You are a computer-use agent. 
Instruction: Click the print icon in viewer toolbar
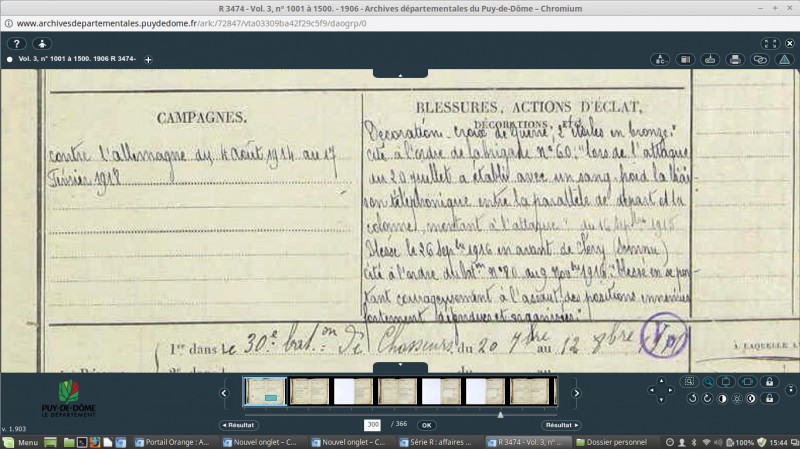coord(735,59)
